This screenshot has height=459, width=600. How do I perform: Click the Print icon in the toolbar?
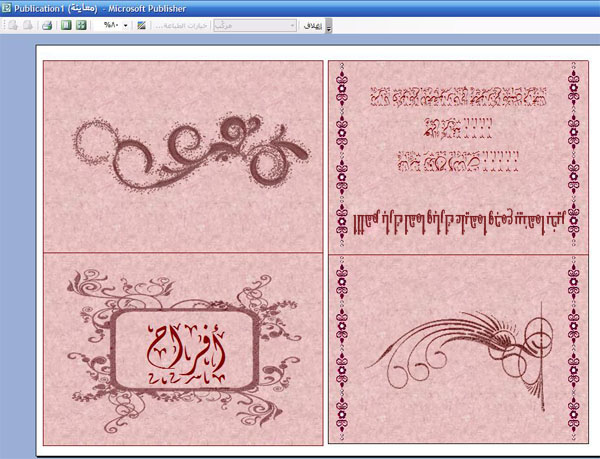46,24
